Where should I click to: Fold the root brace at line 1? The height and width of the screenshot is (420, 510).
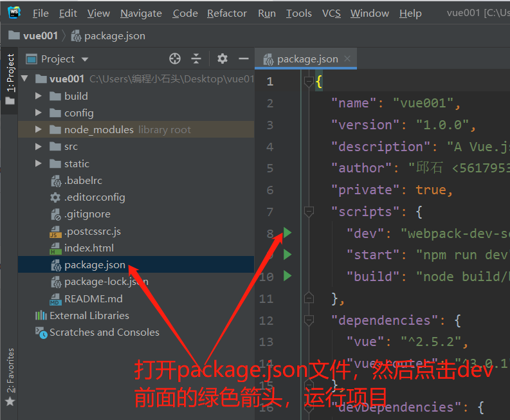(308, 81)
